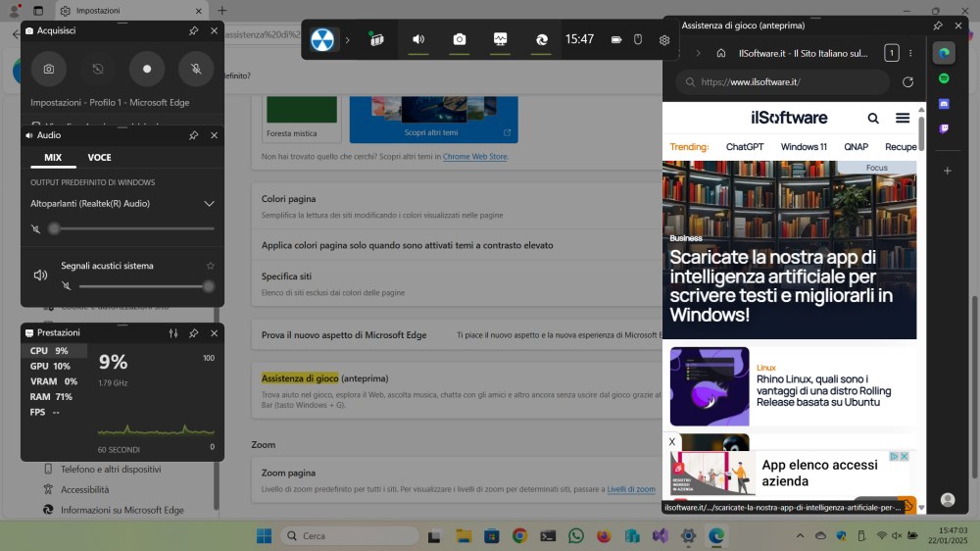Open Telefono e altri dispositivi in sidebar
This screenshot has height=551, width=980.
[111, 469]
